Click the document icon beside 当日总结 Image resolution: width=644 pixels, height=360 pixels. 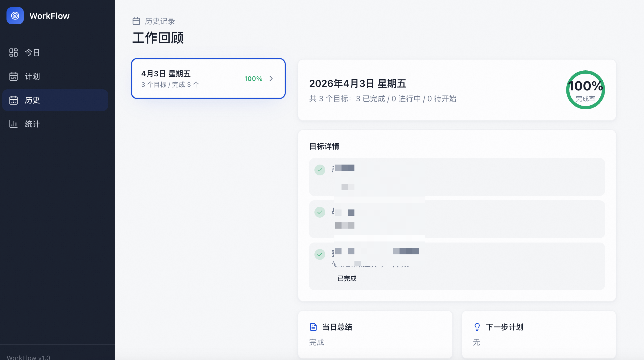[313, 327]
